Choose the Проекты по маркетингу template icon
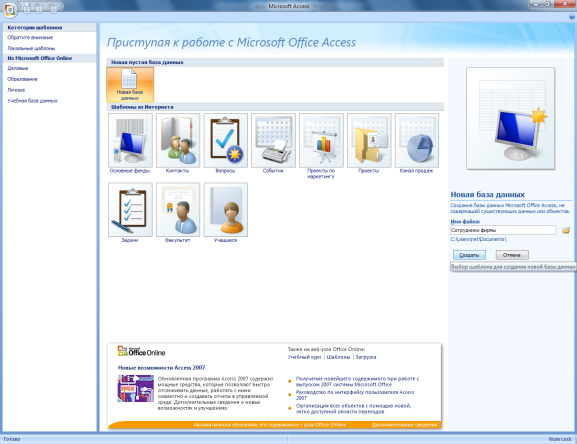Image resolution: width=577 pixels, height=444 pixels. (321, 140)
